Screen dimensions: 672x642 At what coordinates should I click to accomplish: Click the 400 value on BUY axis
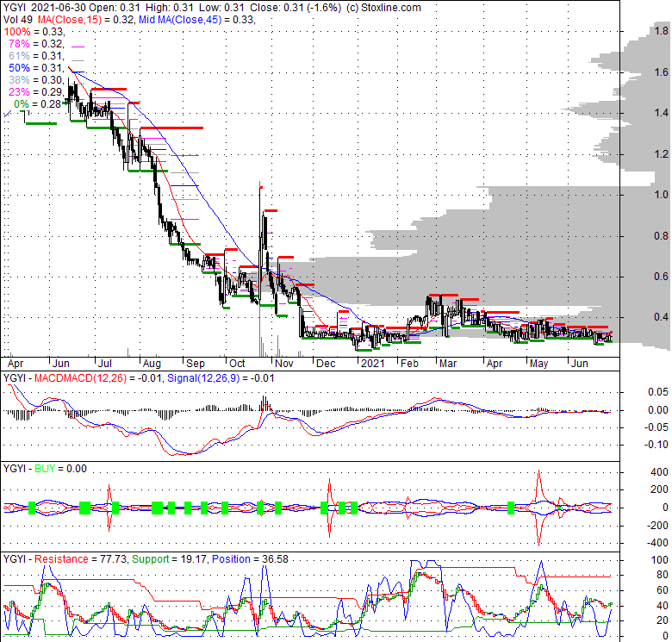click(659, 472)
